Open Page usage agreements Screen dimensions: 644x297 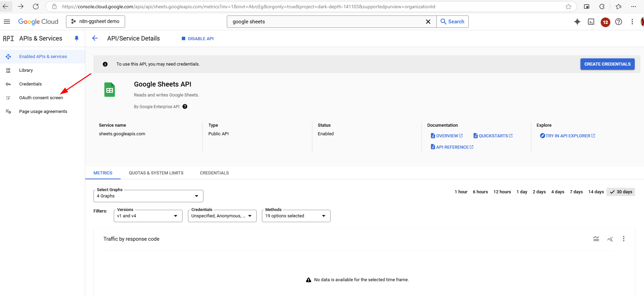click(x=43, y=112)
